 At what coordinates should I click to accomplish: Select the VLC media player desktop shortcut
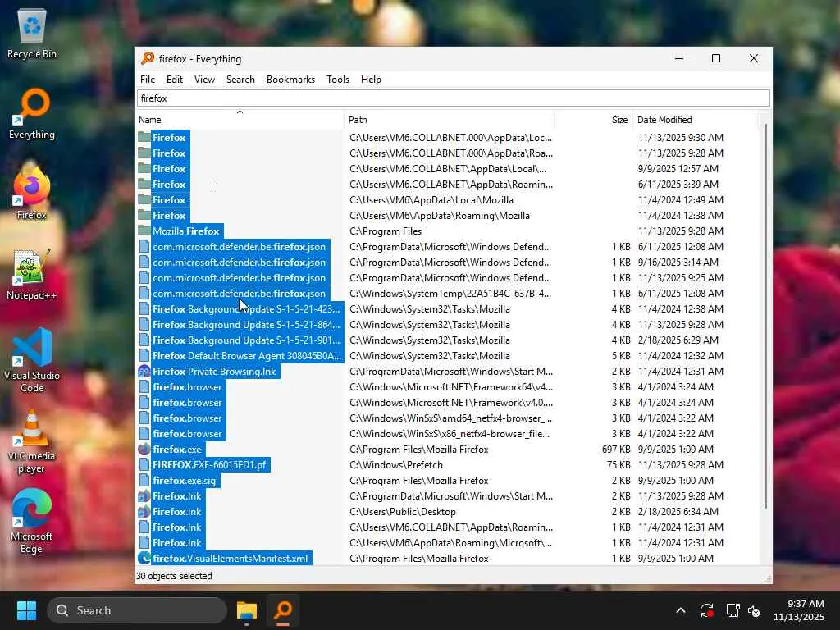point(32,441)
